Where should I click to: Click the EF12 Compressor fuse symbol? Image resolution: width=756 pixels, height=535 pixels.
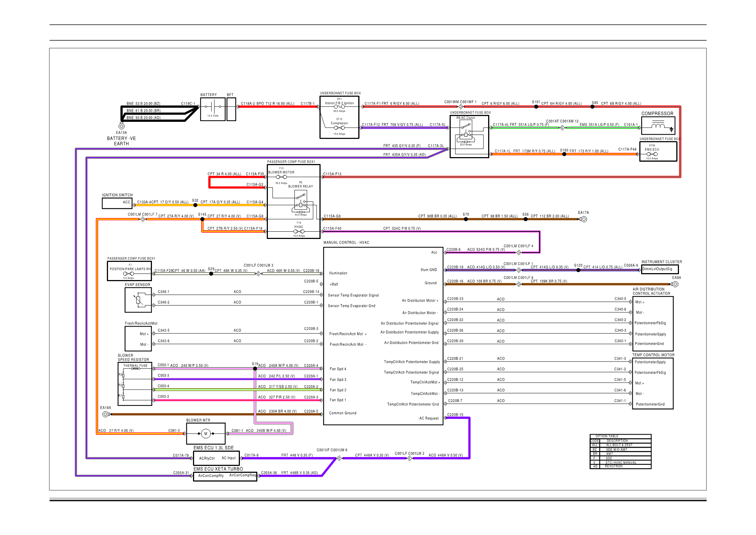339,128
